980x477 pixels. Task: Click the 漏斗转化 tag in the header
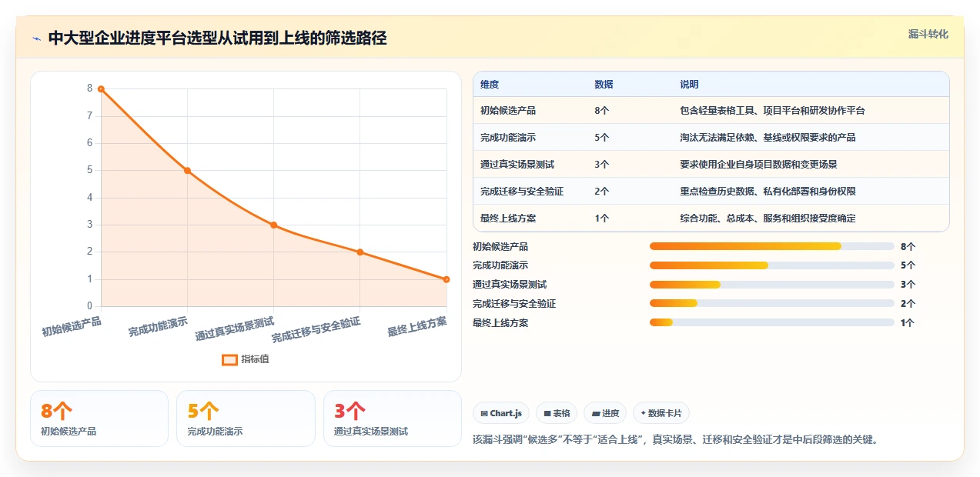928,35
